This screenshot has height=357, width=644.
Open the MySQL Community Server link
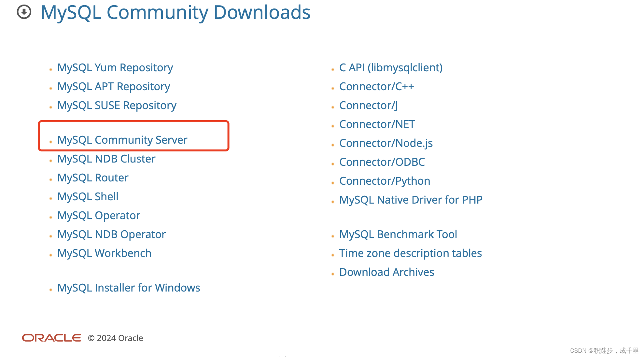(x=122, y=140)
